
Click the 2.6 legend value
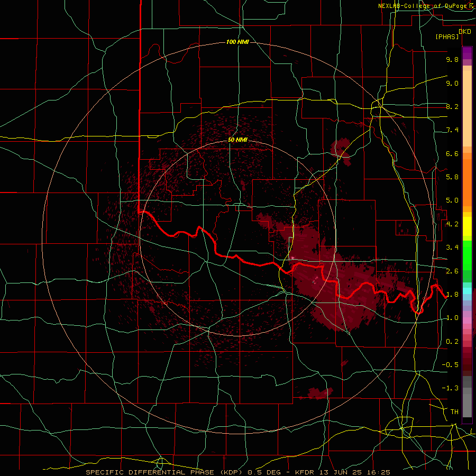(x=452, y=271)
